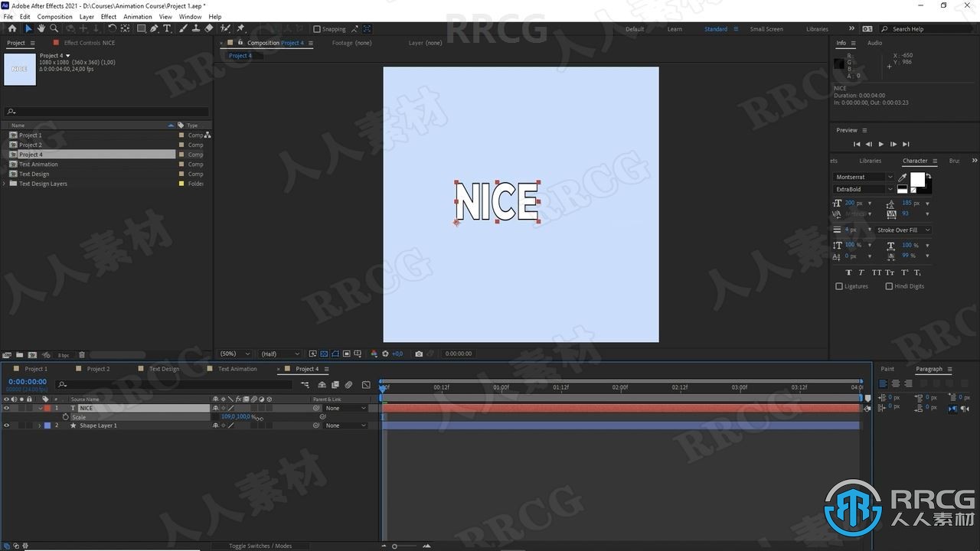The height and width of the screenshot is (551, 980).
Task: Apply All Caps in Character panel
Action: (x=877, y=272)
